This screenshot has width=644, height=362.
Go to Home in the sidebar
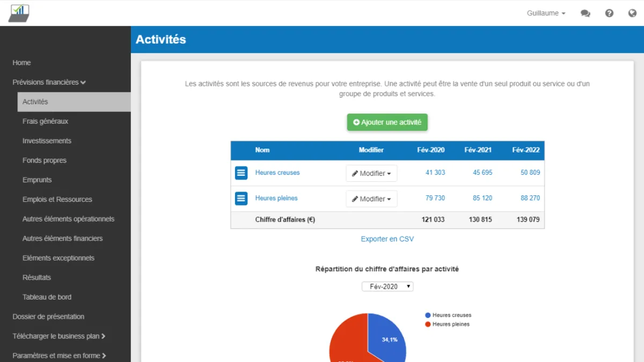point(21,63)
